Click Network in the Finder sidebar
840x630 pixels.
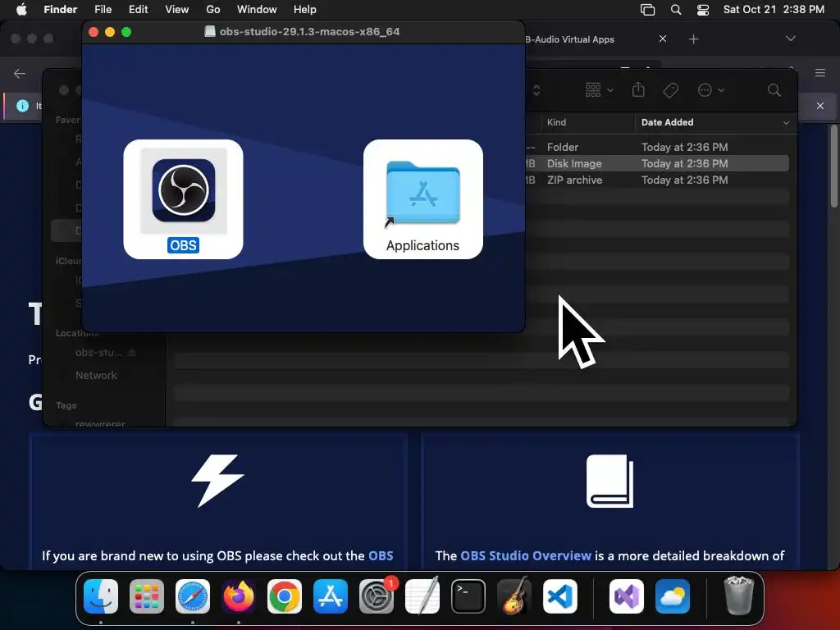point(96,375)
